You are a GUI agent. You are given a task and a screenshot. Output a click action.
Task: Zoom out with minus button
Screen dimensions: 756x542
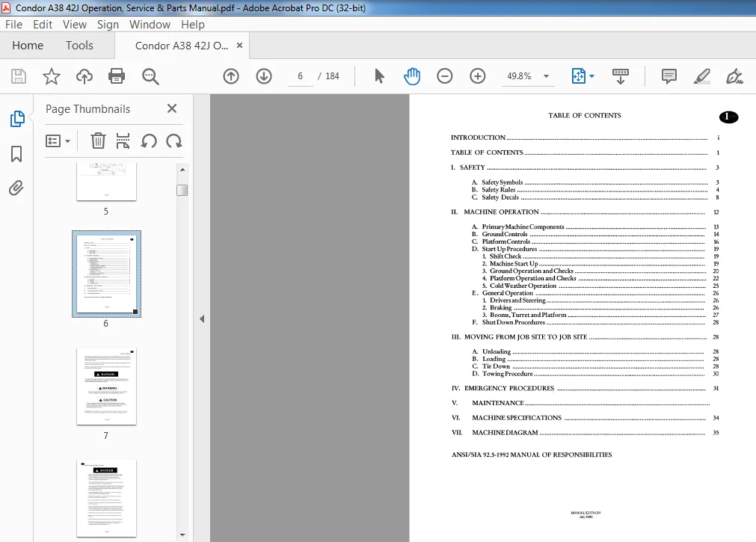click(444, 76)
